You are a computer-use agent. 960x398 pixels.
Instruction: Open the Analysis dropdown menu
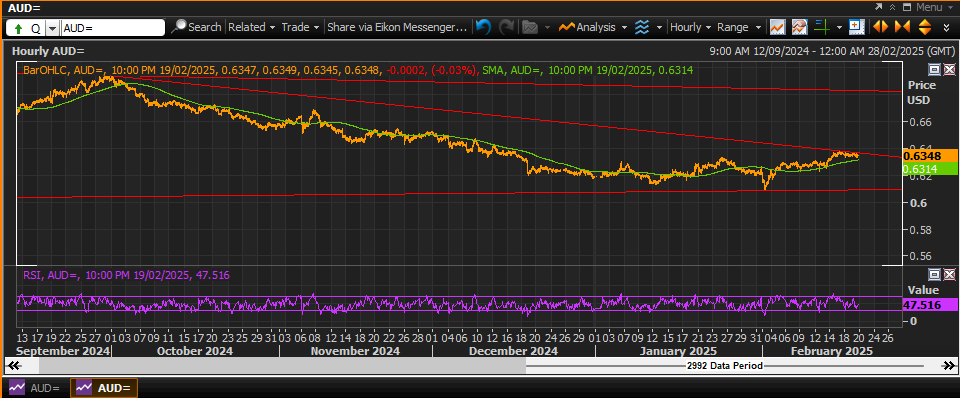(x=593, y=27)
